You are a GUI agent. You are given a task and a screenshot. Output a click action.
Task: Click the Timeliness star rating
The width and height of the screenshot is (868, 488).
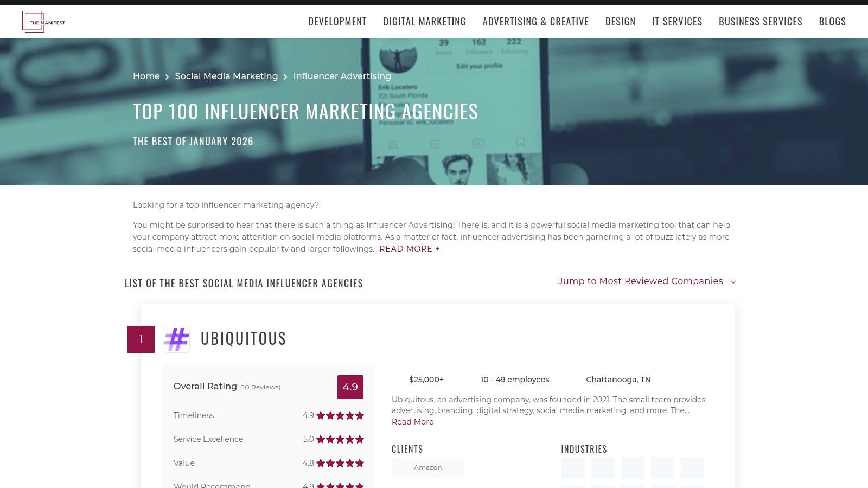point(340,415)
